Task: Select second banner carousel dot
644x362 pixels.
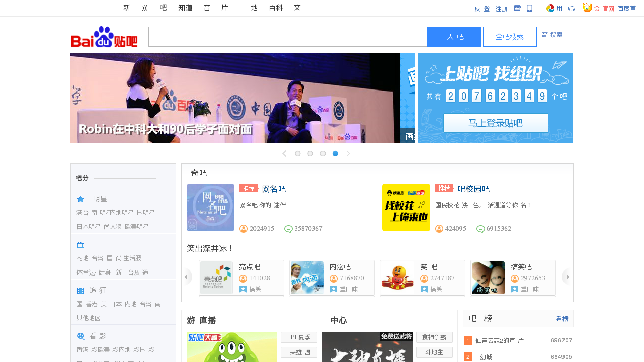Action: point(310,153)
